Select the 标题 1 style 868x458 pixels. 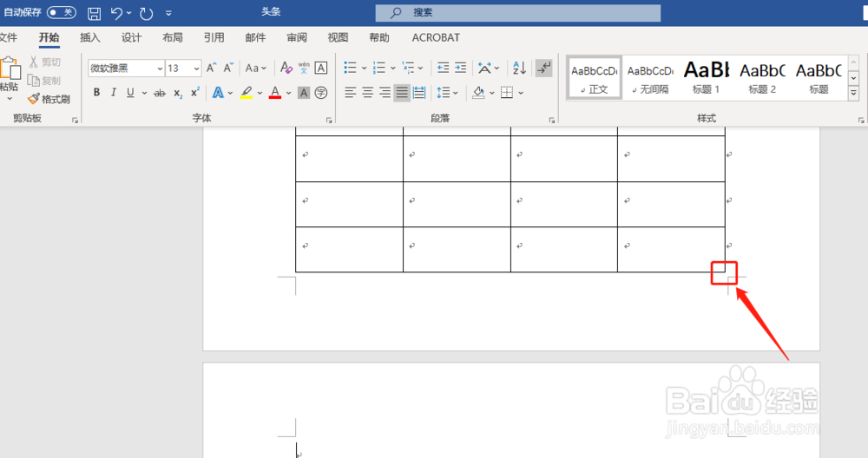click(x=707, y=79)
